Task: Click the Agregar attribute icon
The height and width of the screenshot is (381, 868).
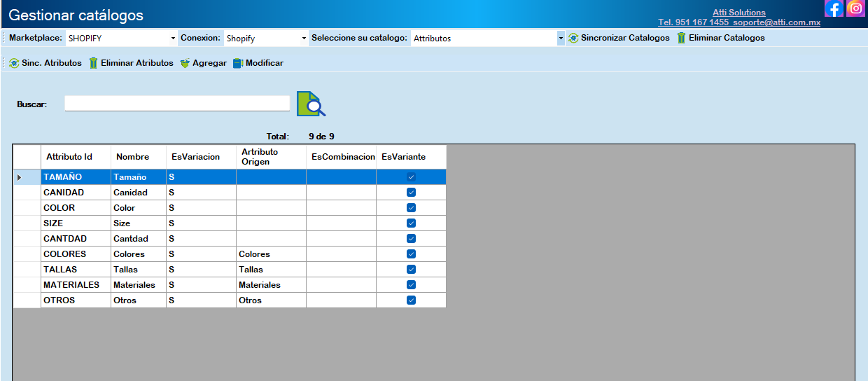Action: click(185, 63)
